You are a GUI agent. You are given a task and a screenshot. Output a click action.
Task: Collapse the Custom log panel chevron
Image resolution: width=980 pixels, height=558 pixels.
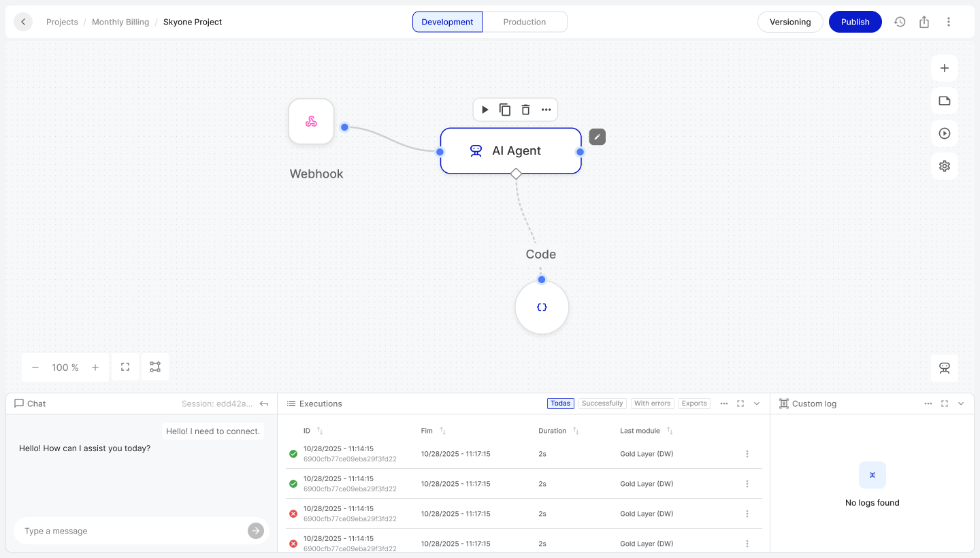961,404
